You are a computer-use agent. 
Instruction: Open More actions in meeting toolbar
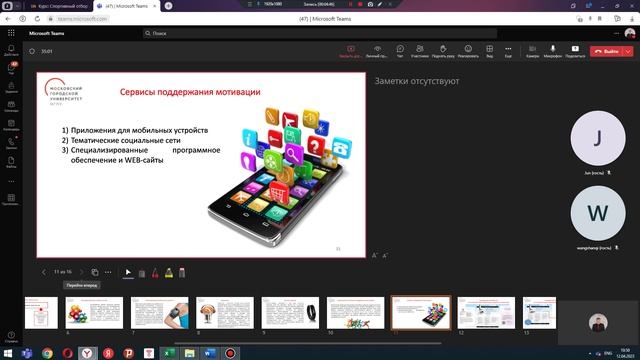point(508,51)
